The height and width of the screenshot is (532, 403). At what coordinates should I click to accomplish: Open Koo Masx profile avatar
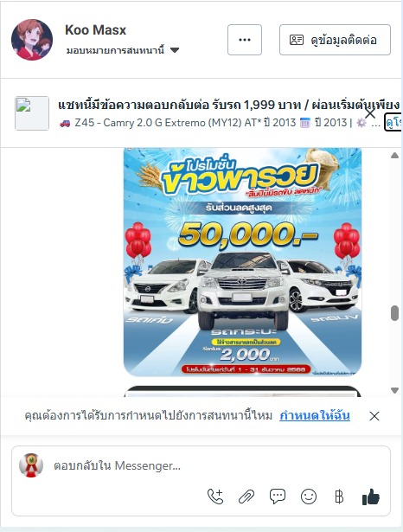(x=32, y=40)
